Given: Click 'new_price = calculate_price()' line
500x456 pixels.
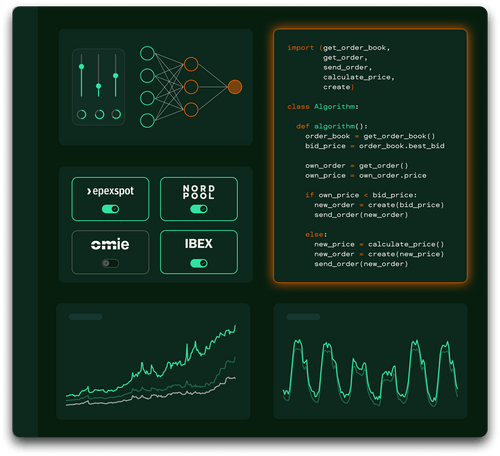Looking at the screenshot, I should tap(379, 244).
